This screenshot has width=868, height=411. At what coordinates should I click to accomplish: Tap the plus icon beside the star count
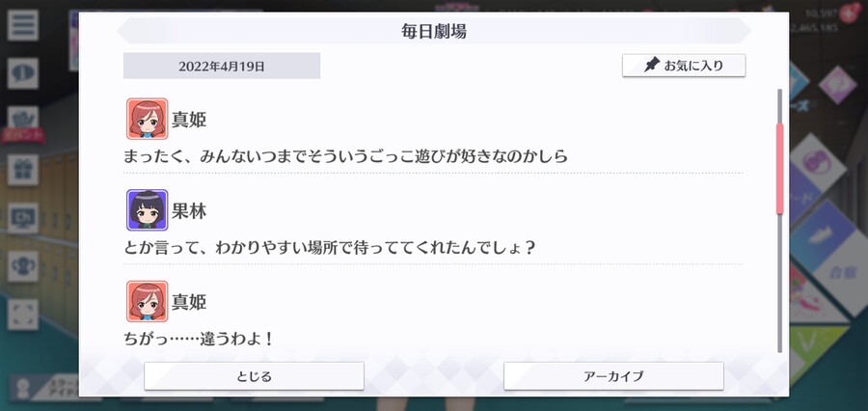[849, 13]
